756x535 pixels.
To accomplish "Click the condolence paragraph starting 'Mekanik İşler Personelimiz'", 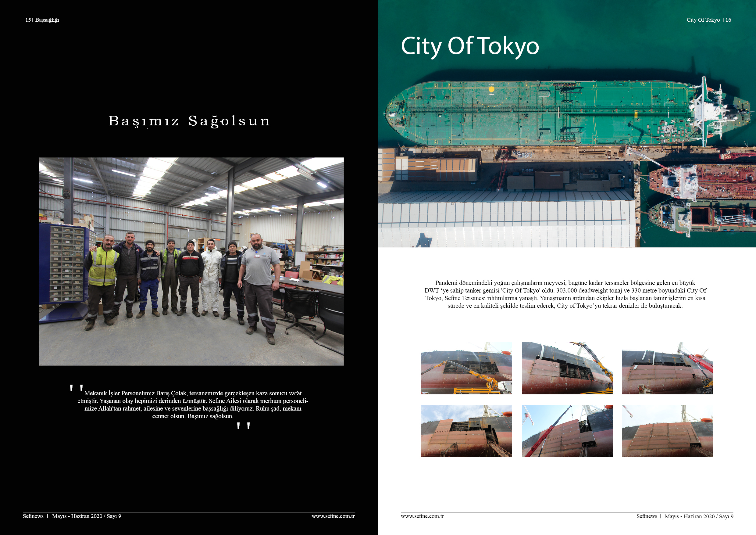I will (193, 404).
